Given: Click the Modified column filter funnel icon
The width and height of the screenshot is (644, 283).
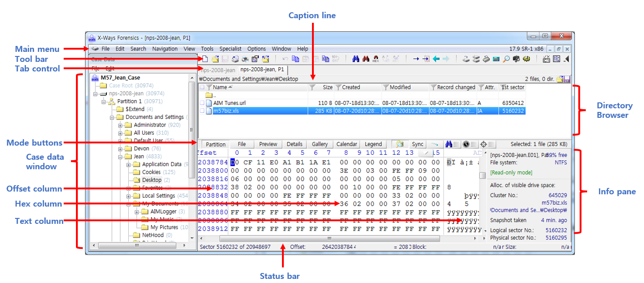Looking at the screenshot, I should [x=386, y=87].
